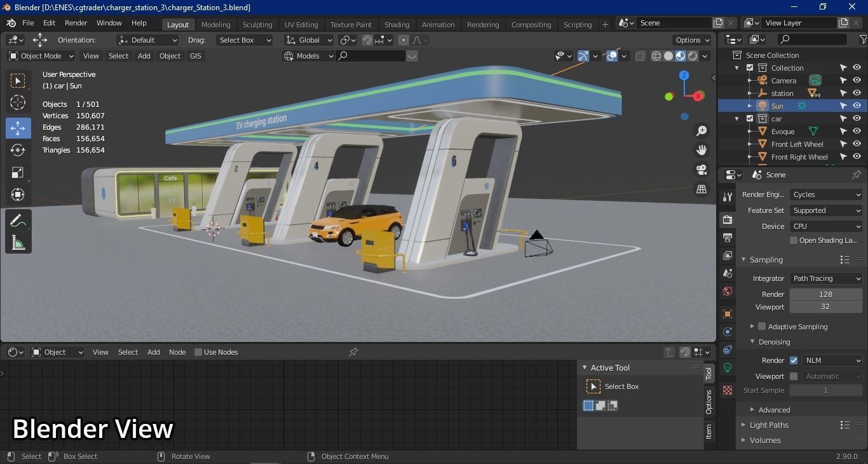Toggle Use Nodes checkbox
This screenshot has width=868, height=464.
[198, 352]
